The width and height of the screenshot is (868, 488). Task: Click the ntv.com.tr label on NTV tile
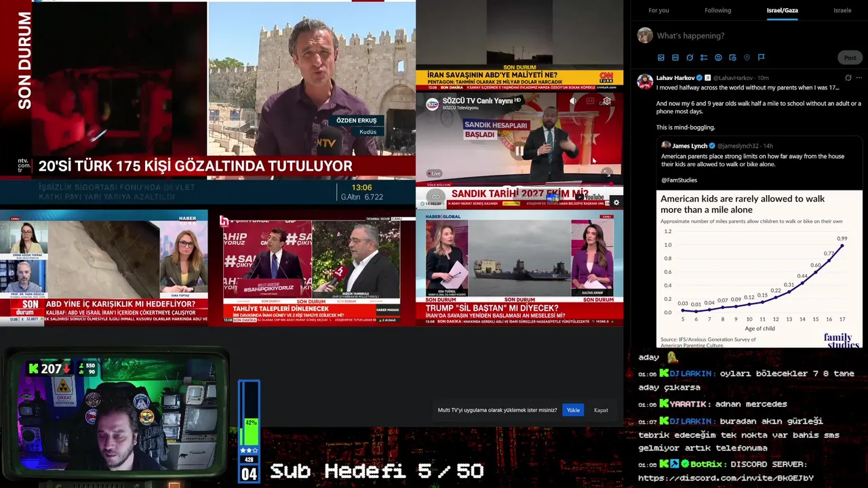[24, 166]
